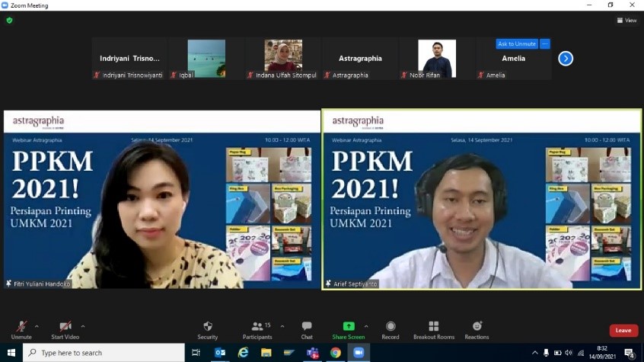Click microphone icon in system tray
The height and width of the screenshot is (362, 644).
[x=546, y=353]
